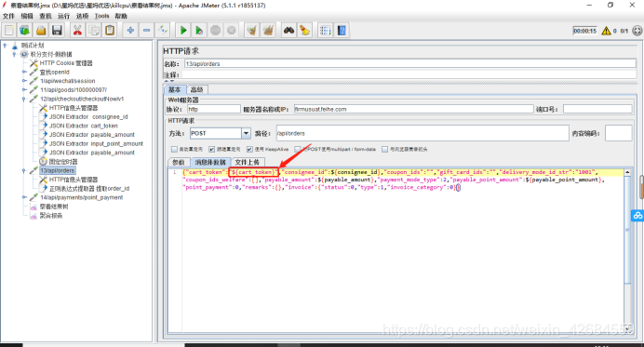644x347 pixels.
Task: Click the yellow warning triangle icon
Action: point(606,31)
